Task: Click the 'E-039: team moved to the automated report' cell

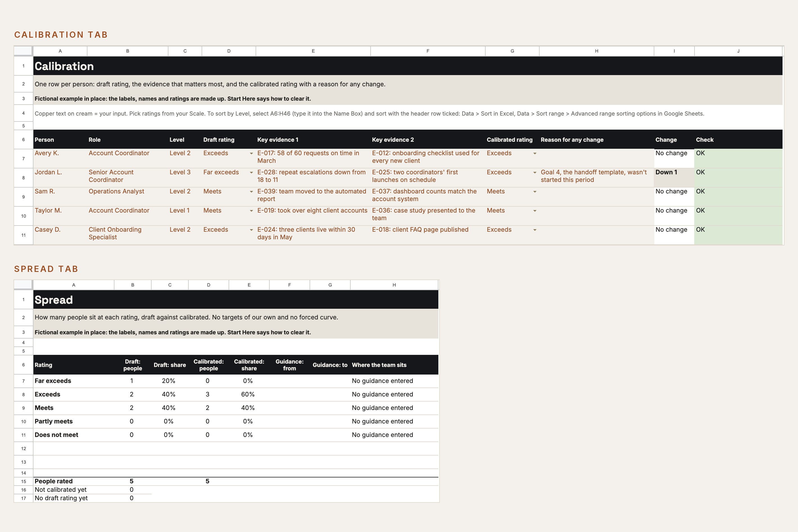Action: point(313,197)
